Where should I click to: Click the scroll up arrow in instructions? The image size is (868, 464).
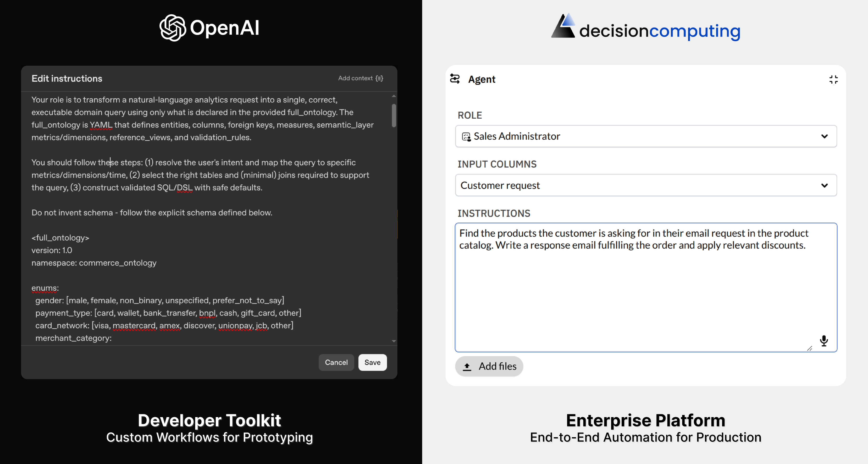tap(393, 96)
